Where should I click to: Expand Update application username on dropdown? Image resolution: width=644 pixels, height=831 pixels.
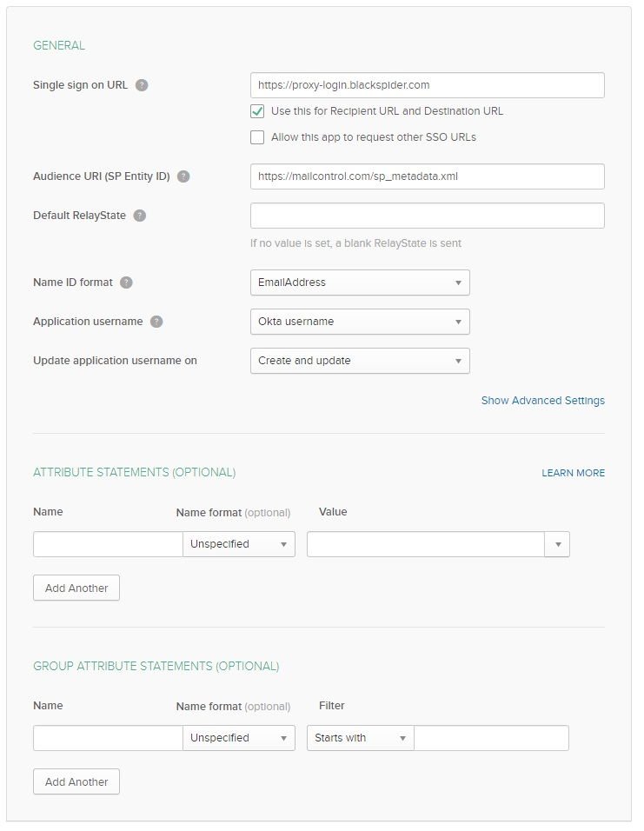coord(360,361)
